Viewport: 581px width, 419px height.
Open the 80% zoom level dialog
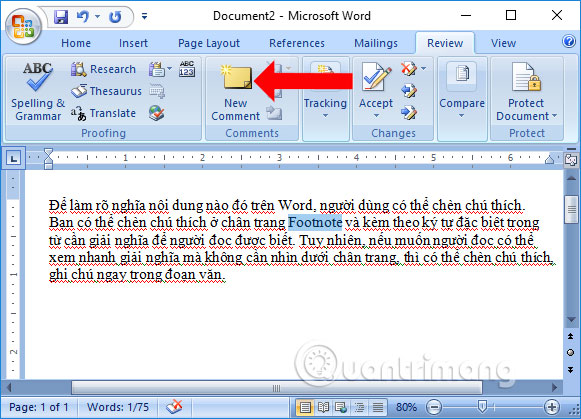[406, 407]
